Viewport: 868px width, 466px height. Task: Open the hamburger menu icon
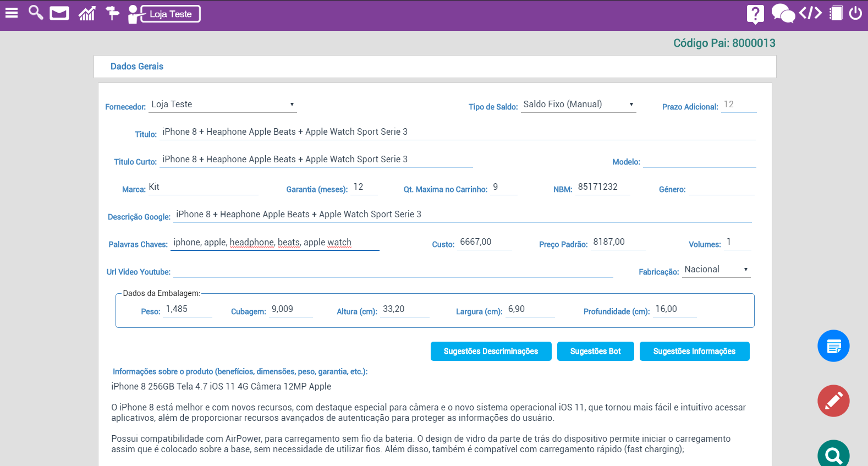(x=12, y=13)
